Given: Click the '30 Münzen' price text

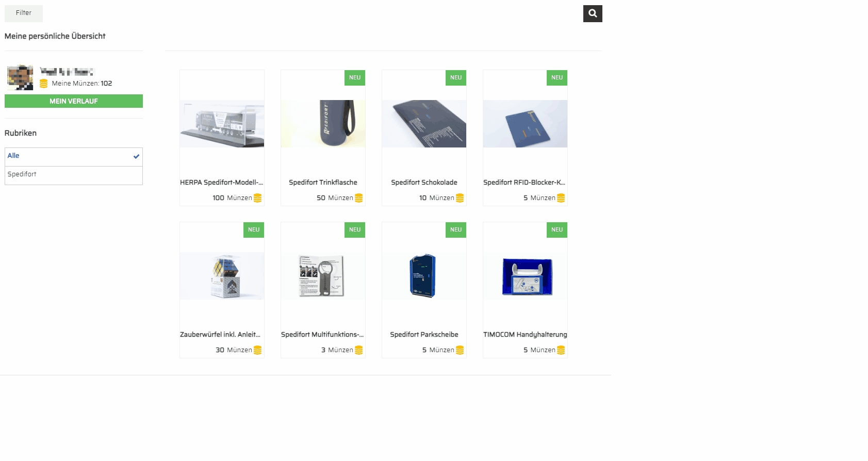Looking at the screenshot, I should [234, 350].
